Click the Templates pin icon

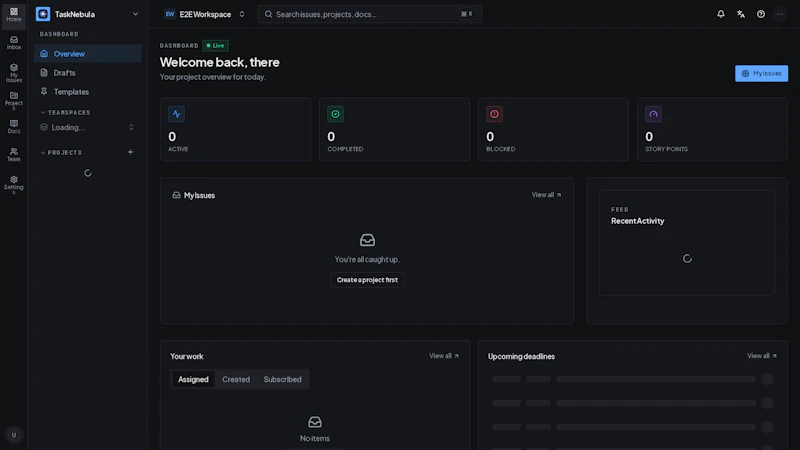click(x=44, y=91)
